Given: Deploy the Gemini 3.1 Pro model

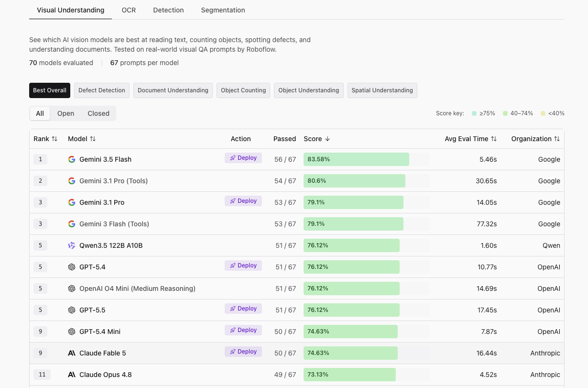Looking at the screenshot, I should point(243,201).
